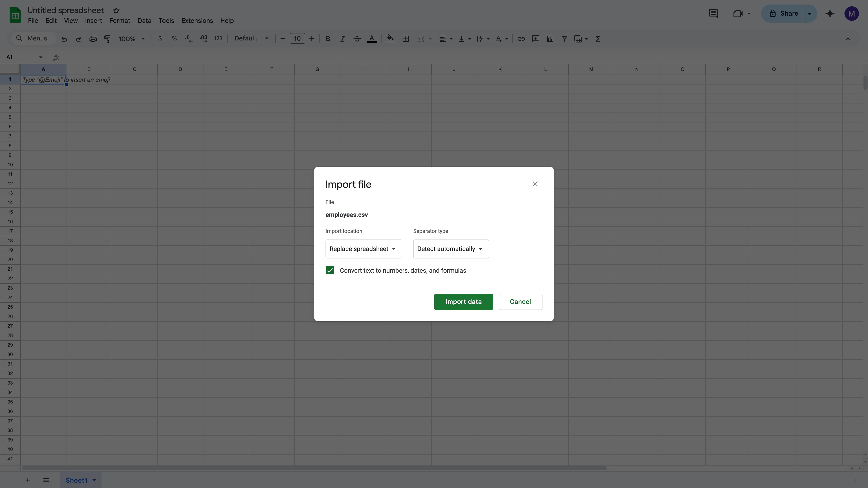The image size is (868, 488).
Task: Toggle bold formatting
Action: point(328,39)
